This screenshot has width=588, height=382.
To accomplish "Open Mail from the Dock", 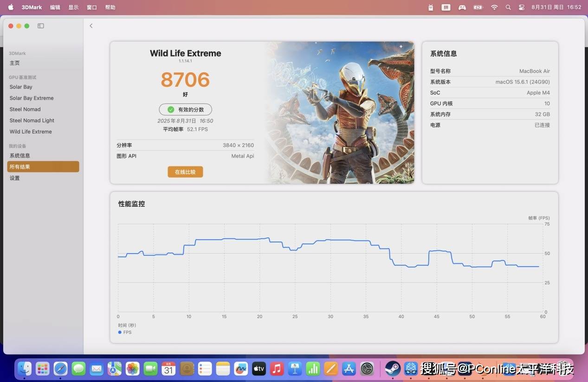I will (x=97, y=369).
